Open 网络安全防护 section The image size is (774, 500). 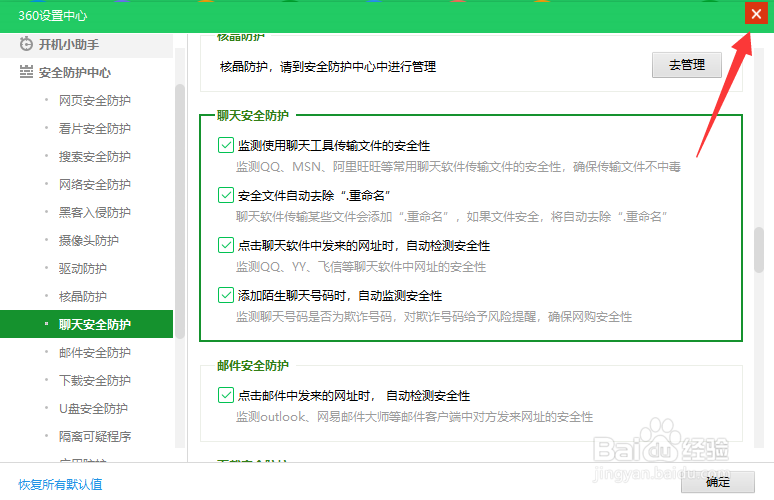[95, 185]
